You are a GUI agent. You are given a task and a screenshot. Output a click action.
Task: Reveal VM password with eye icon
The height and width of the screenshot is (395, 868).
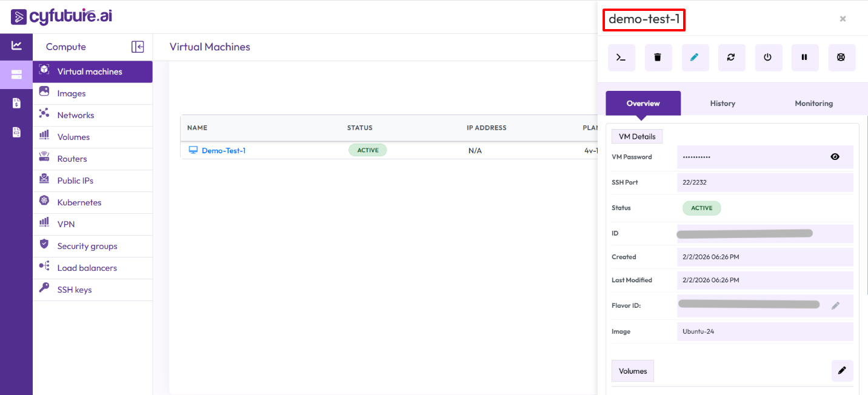coord(835,157)
